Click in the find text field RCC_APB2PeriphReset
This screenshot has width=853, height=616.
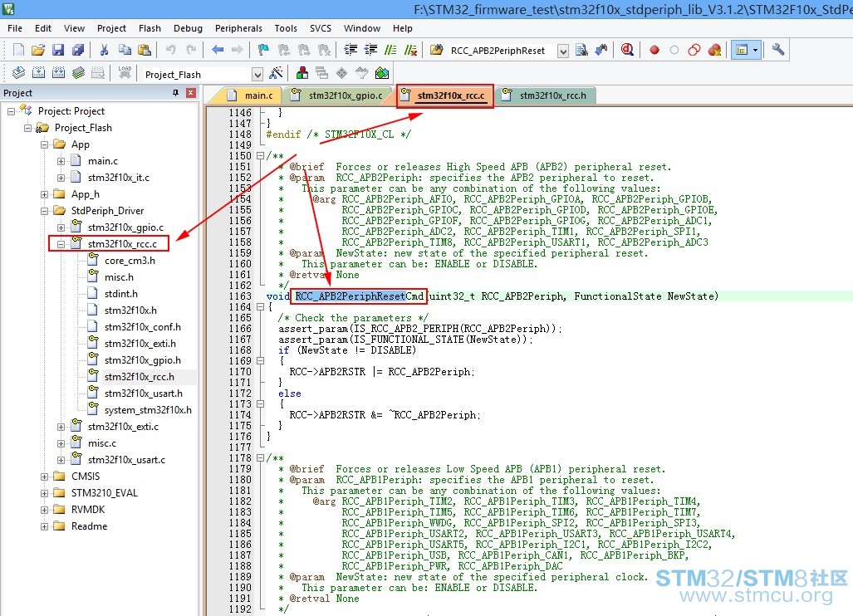502,51
